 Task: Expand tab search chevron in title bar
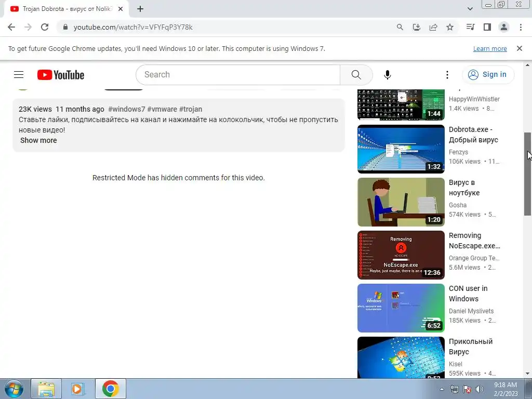(470, 9)
